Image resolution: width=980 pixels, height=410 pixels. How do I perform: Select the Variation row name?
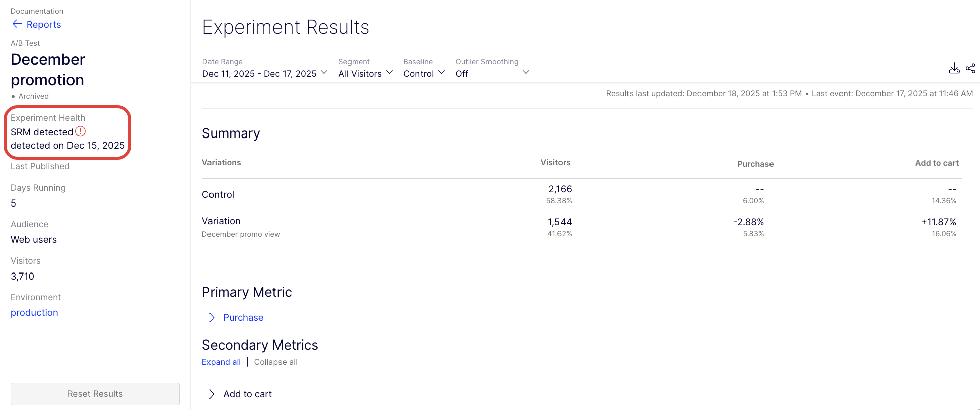pyautogui.click(x=221, y=221)
